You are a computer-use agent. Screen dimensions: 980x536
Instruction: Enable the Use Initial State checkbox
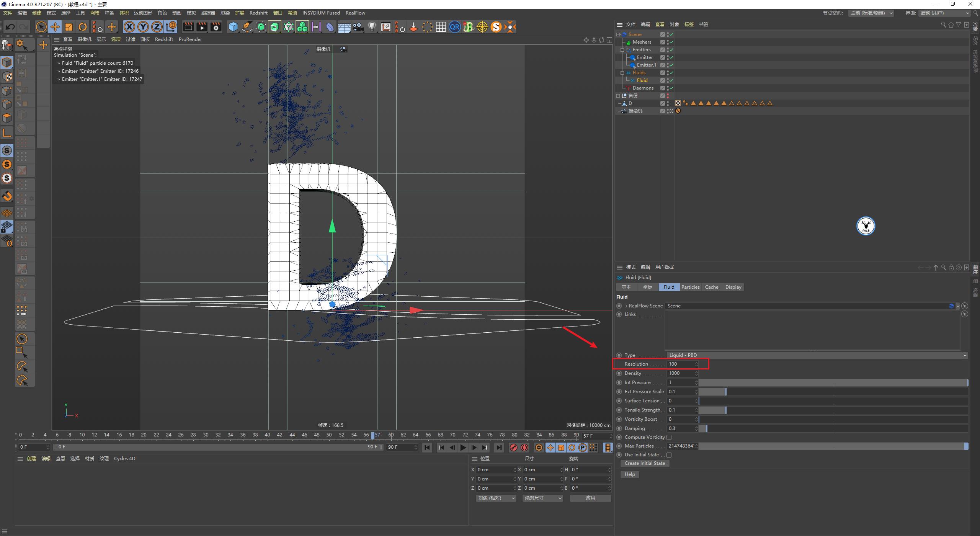click(669, 454)
